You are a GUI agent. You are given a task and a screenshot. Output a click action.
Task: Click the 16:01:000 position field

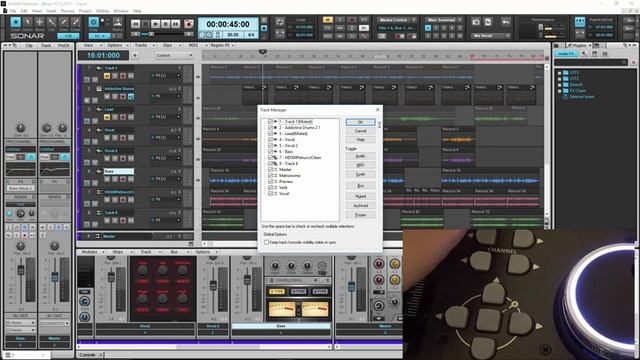103,55
